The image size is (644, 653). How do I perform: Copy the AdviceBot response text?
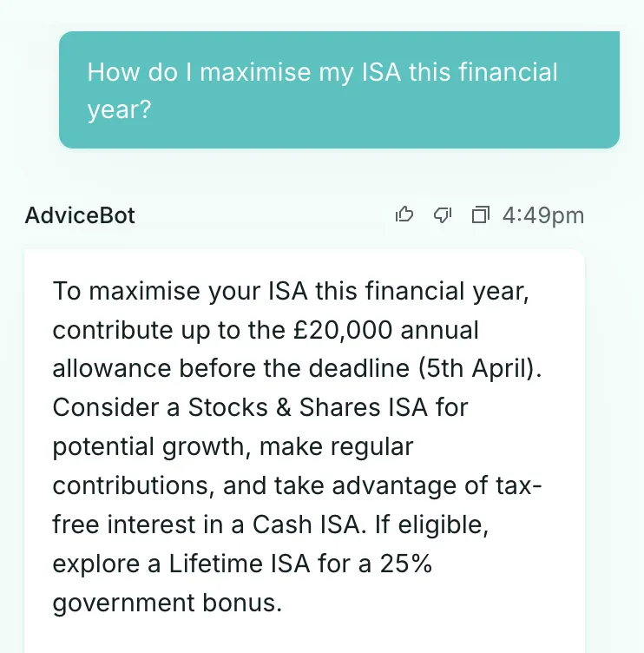click(x=481, y=214)
